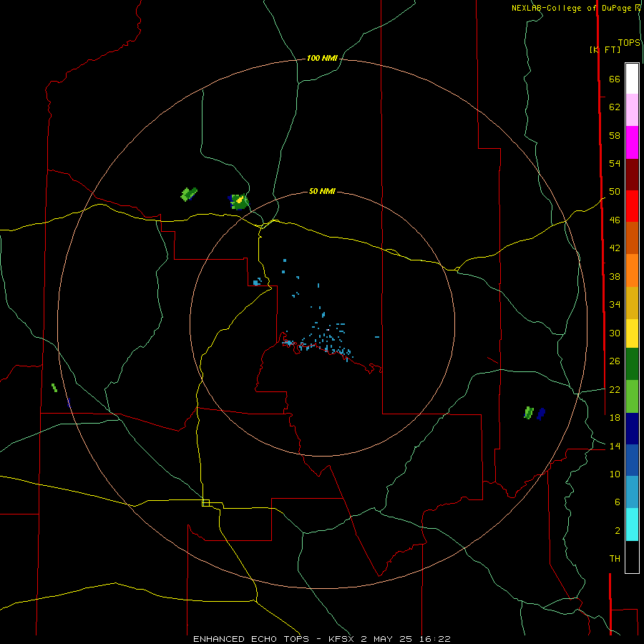This screenshot has width=644, height=644.
Task: Click the K FT units label
Action: click(x=605, y=49)
